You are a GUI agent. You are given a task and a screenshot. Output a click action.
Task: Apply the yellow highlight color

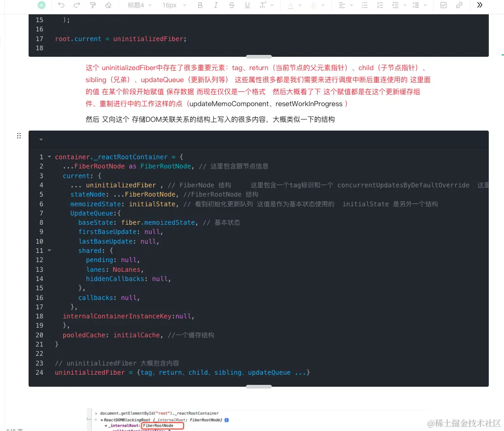pyautogui.click(x=314, y=5)
